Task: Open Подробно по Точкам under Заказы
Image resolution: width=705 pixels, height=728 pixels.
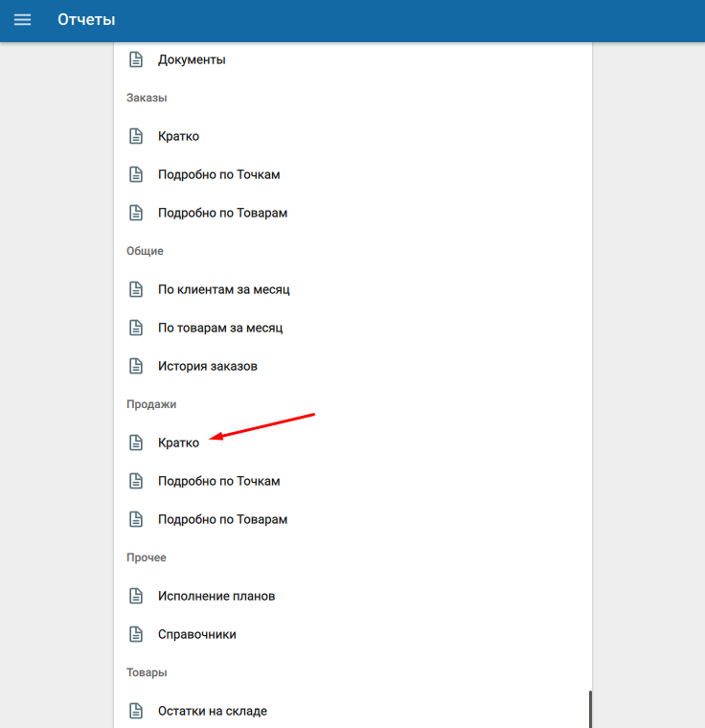Action: click(218, 174)
